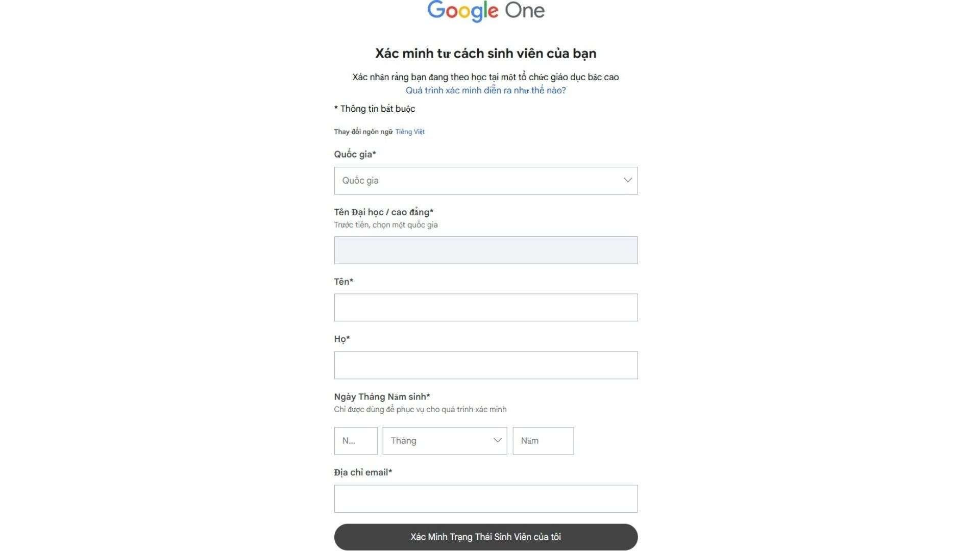Viewport: 980px width, 551px height.
Task: Focus the Địa chỉ email input box
Action: coord(485,498)
